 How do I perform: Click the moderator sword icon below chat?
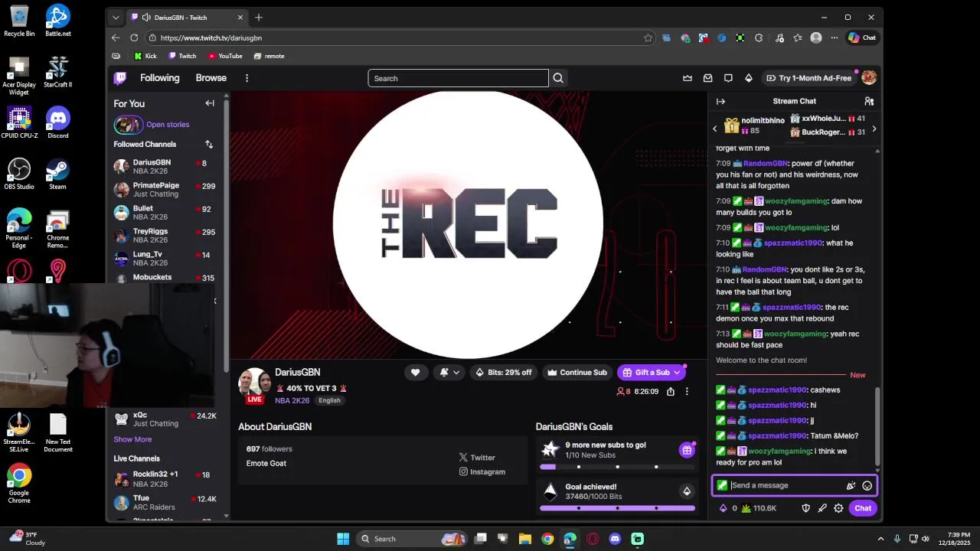[822, 508]
